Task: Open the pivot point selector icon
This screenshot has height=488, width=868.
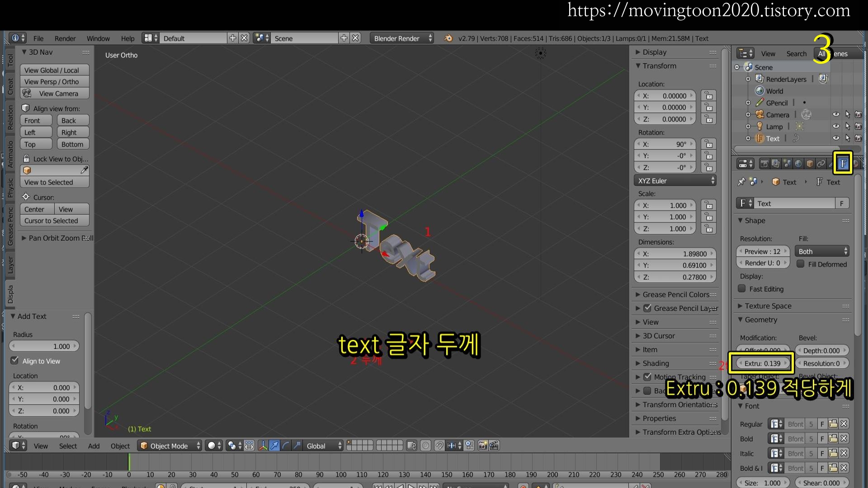Action: (x=235, y=446)
